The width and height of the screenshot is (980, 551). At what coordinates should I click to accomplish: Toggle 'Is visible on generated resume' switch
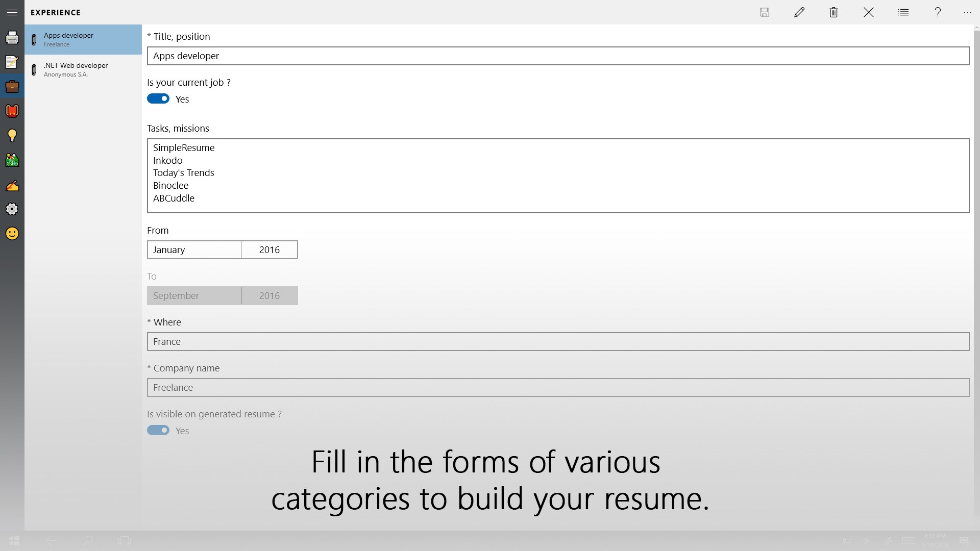point(158,431)
